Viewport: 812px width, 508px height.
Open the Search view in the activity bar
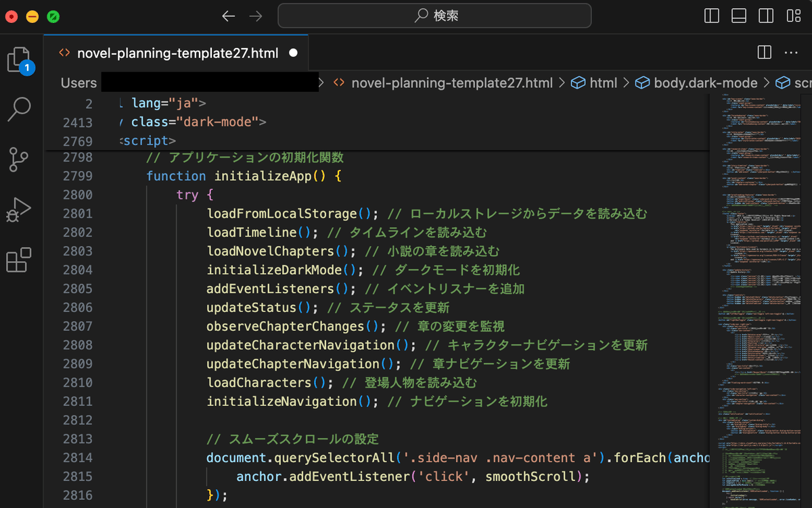pos(19,108)
